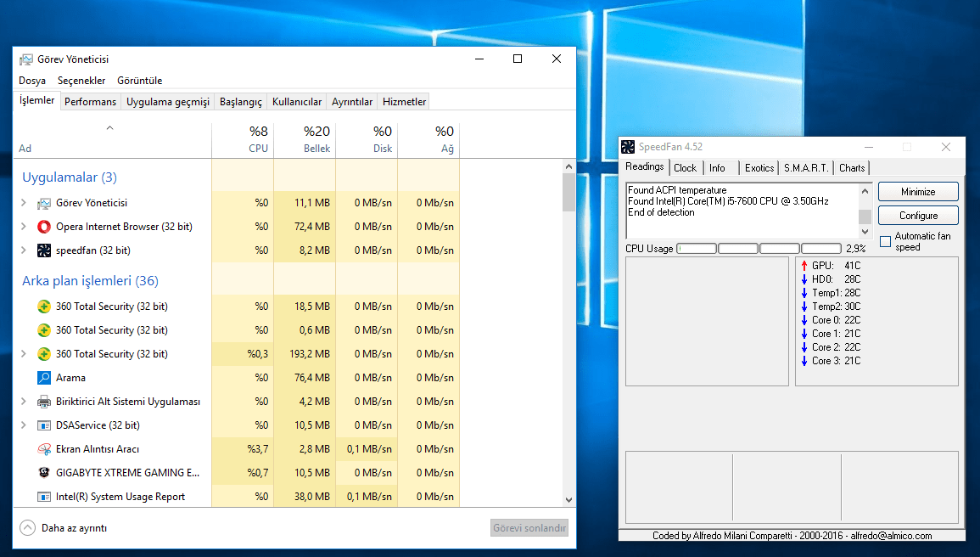This screenshot has width=980, height=557.
Task: Click the blue arrow beside Core 2
Action: click(804, 347)
